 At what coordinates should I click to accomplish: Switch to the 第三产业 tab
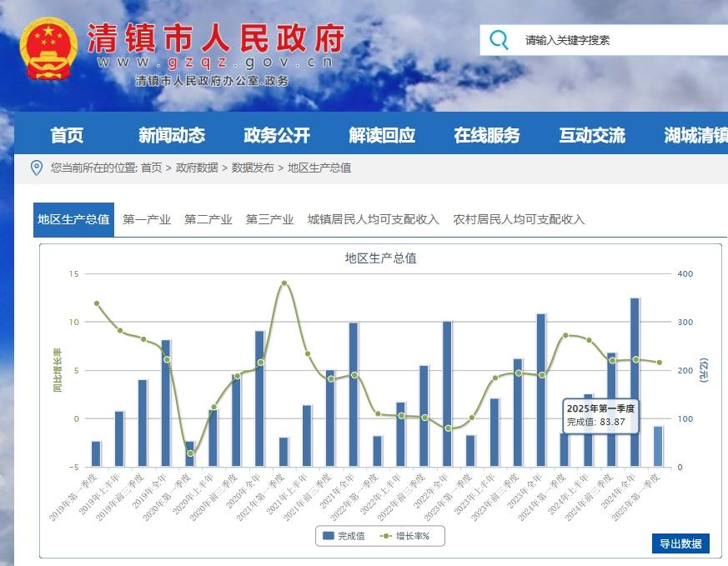click(269, 219)
